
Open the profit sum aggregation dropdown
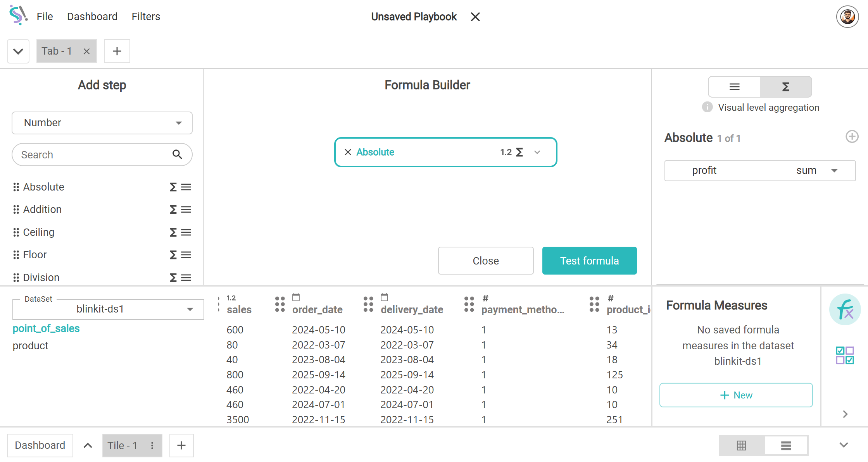(x=760, y=170)
